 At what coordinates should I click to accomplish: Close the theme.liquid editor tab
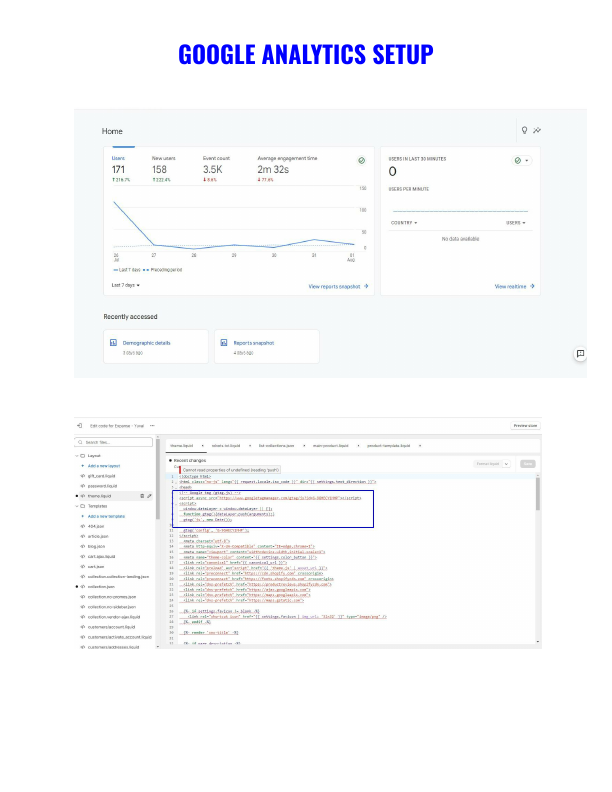point(202,446)
